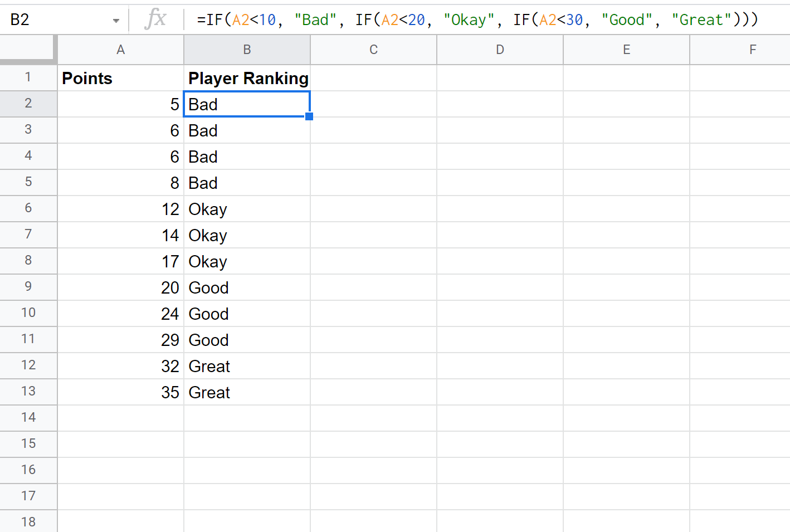The height and width of the screenshot is (532, 790).
Task: Select the Good cell in row 9
Action: click(247, 287)
